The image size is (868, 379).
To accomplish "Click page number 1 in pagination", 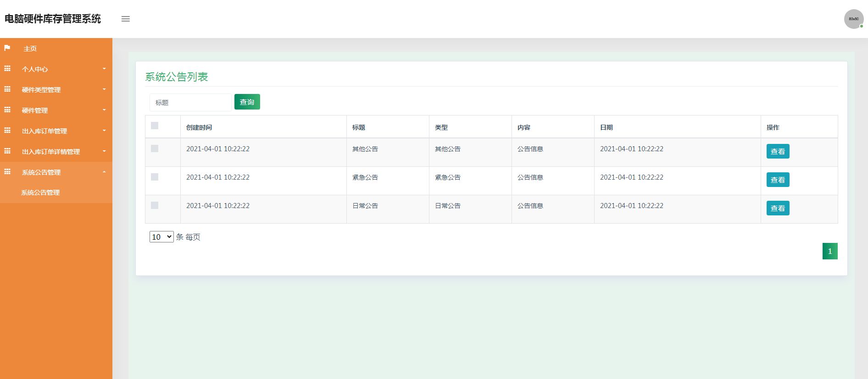I will coord(830,251).
